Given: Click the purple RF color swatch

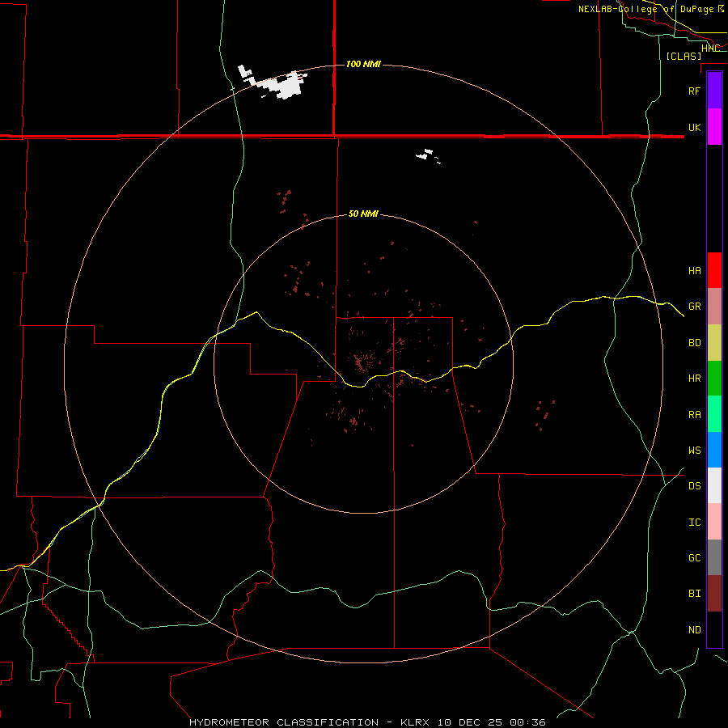Looking at the screenshot, I should click(x=714, y=90).
